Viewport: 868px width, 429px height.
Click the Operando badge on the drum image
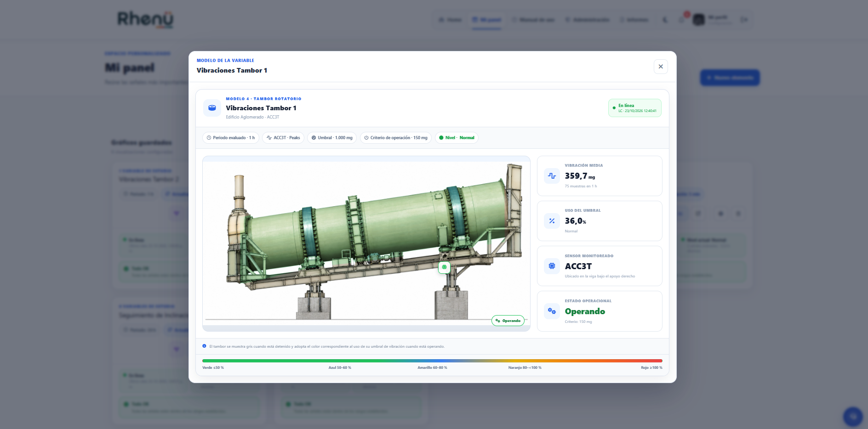point(508,321)
